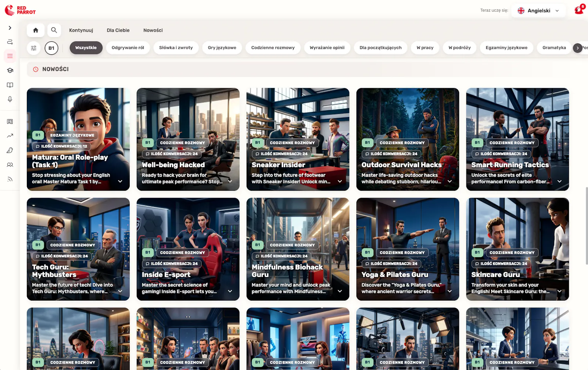Viewport: 588px width, 370px height.
Task: Switch to Dla Ciebie tab
Action: [118, 30]
